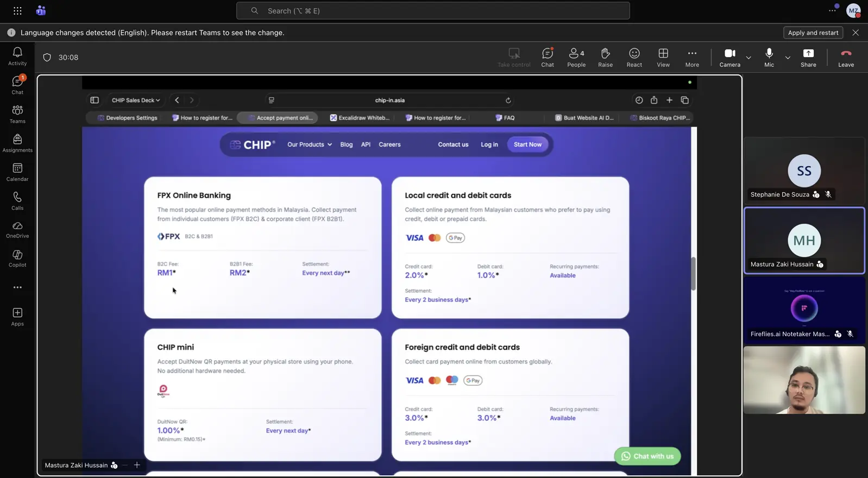Open Assignments from the sidebar
The width and height of the screenshot is (868, 478).
[17, 143]
